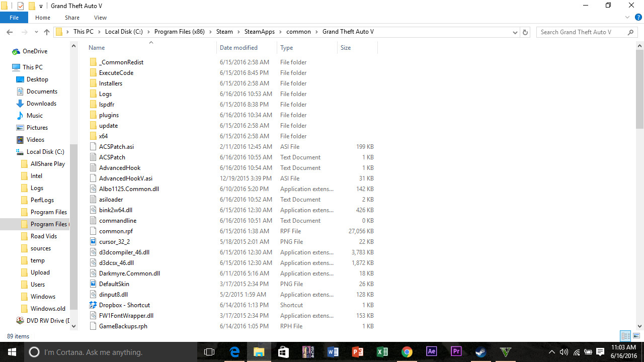Launch Adobe After Effects from the taskbar

click(x=431, y=352)
